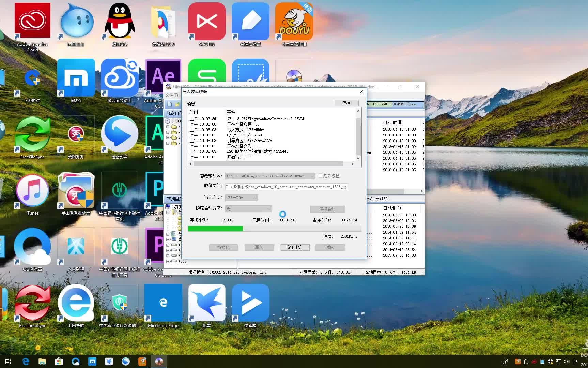This screenshot has width=588, height=368.
Task: Click the 中 input method indicator
Action: click(575, 362)
